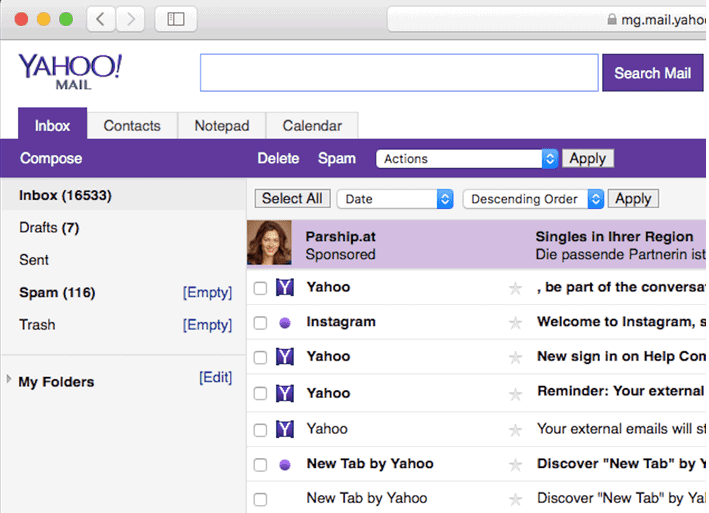Click the purple unread dot beside Instagram

285,323
